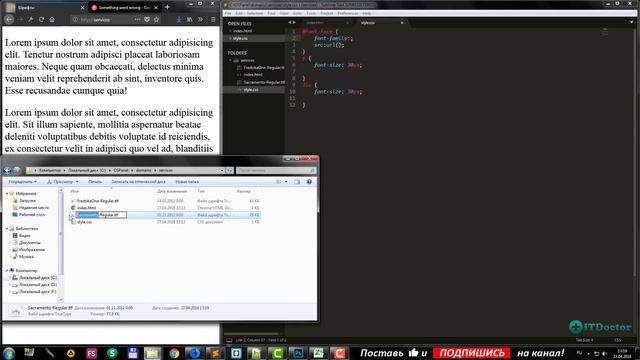Image resolution: width=640 pixels, height=360 pixels.
Task: Change Tab Size in Sublime status bar
Action: 584,340
